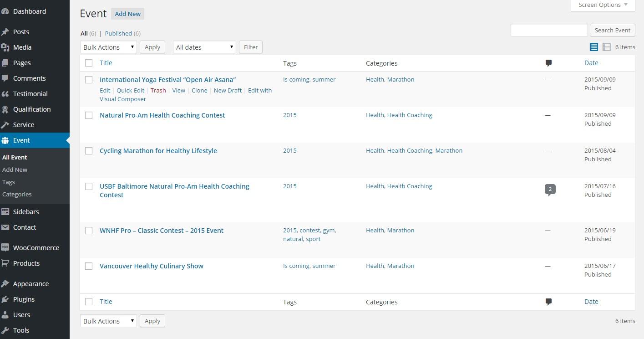Click the Plugins plug icon in sidebar
644x339 pixels.
pyautogui.click(x=5, y=299)
